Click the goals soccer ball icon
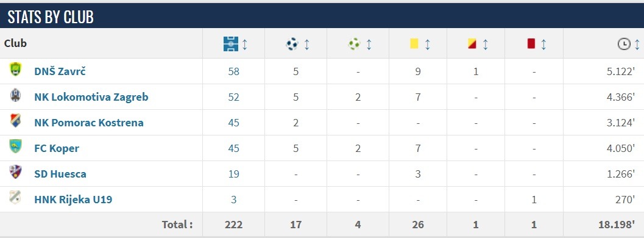 [292, 43]
